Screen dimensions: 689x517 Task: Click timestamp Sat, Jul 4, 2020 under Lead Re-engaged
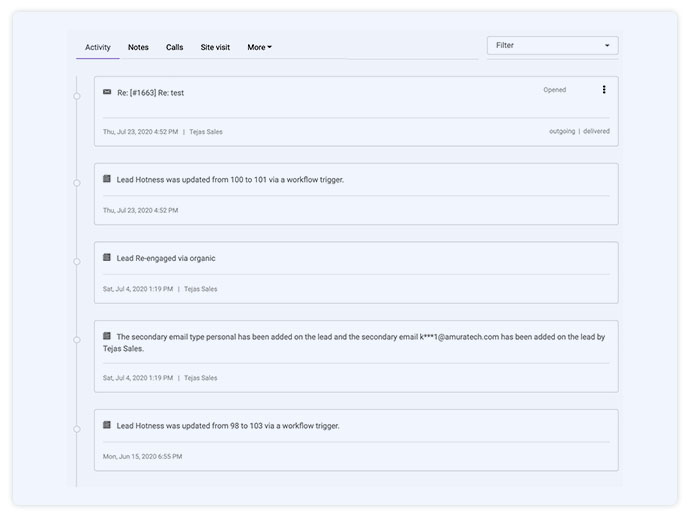(x=138, y=289)
